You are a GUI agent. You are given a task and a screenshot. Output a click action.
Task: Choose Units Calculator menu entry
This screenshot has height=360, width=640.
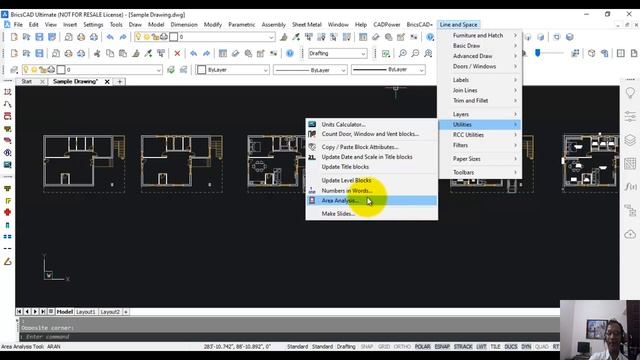pos(371,124)
